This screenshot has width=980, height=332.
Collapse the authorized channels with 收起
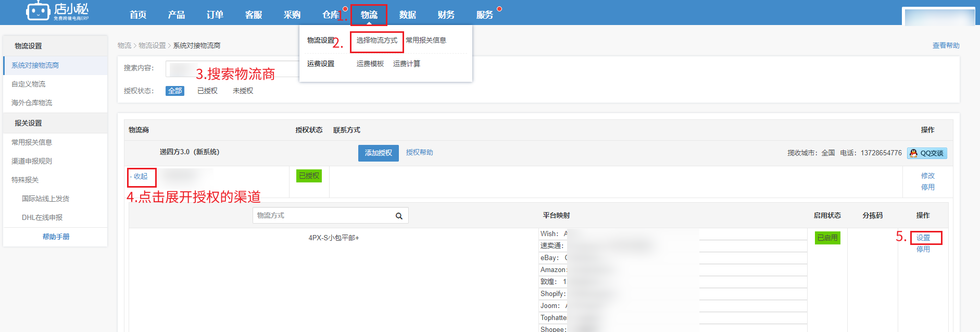(x=139, y=176)
